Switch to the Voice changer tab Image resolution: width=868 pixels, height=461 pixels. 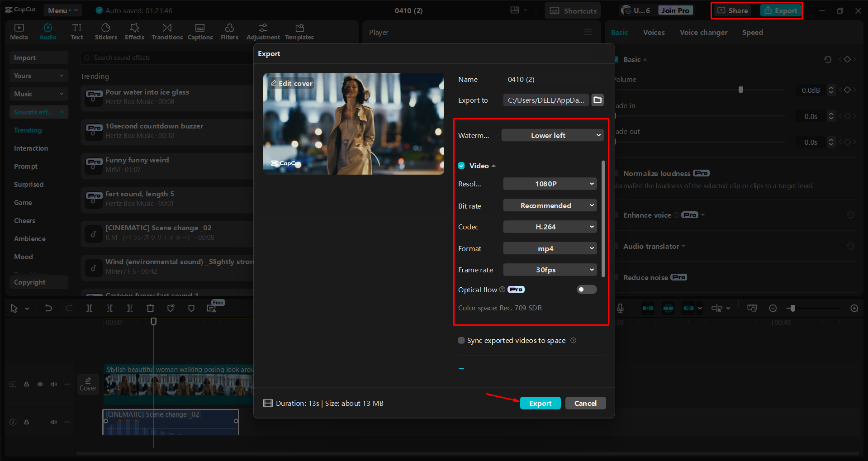click(x=703, y=33)
